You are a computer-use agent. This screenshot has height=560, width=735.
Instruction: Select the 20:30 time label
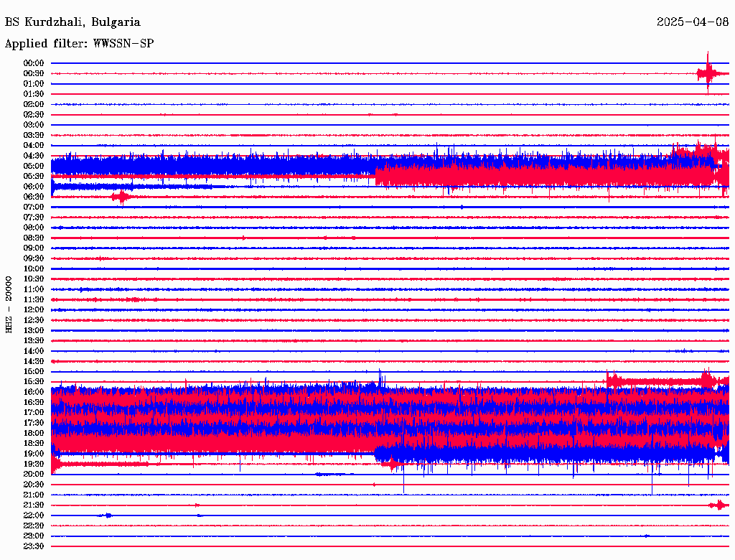point(34,485)
